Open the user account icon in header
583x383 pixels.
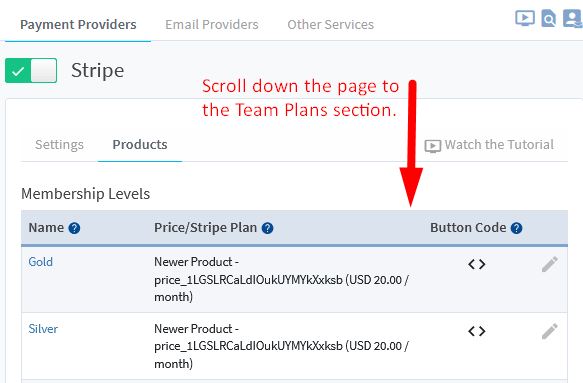pyautogui.click(x=573, y=18)
